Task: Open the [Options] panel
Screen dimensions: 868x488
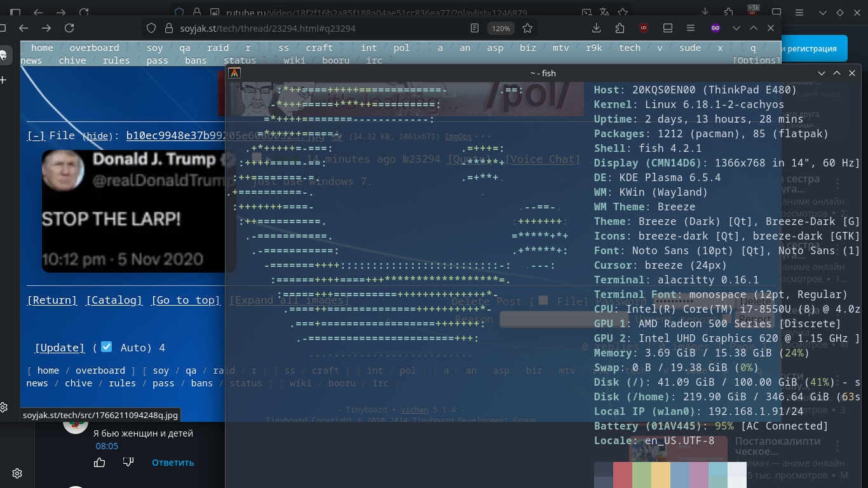Action: pyautogui.click(x=756, y=60)
